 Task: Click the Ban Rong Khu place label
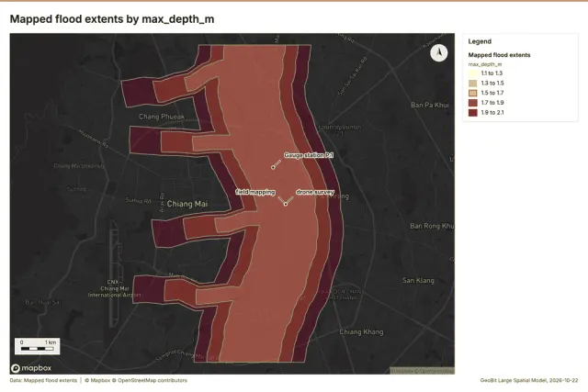[x=432, y=226]
